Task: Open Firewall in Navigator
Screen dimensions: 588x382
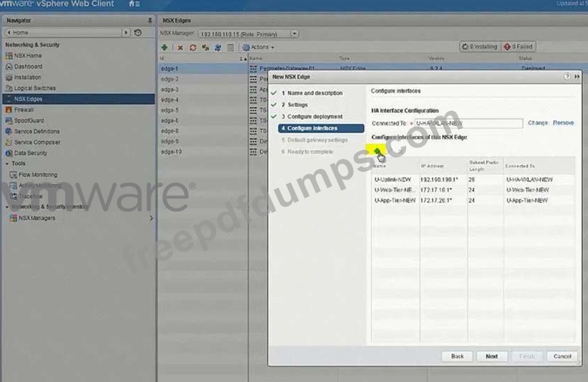Action: pos(23,110)
